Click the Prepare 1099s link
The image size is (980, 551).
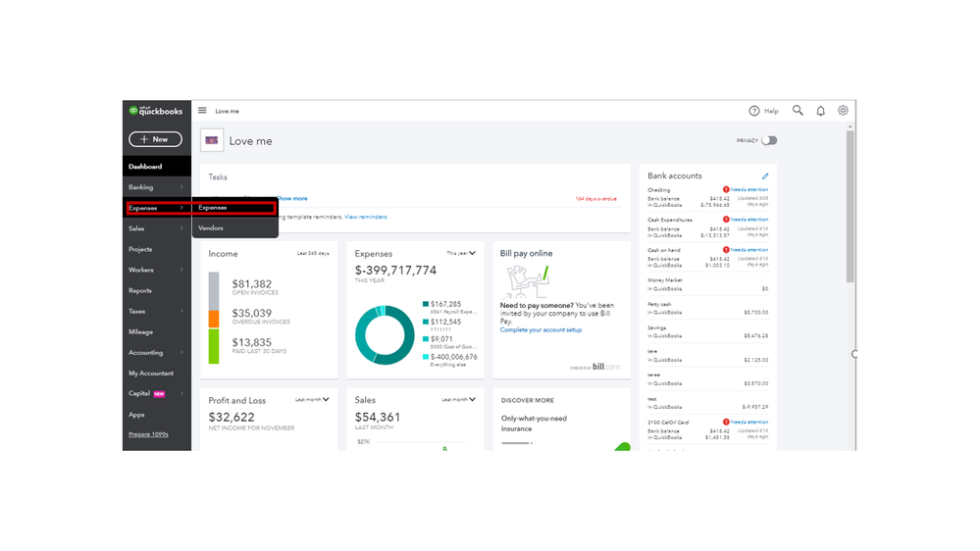click(148, 434)
